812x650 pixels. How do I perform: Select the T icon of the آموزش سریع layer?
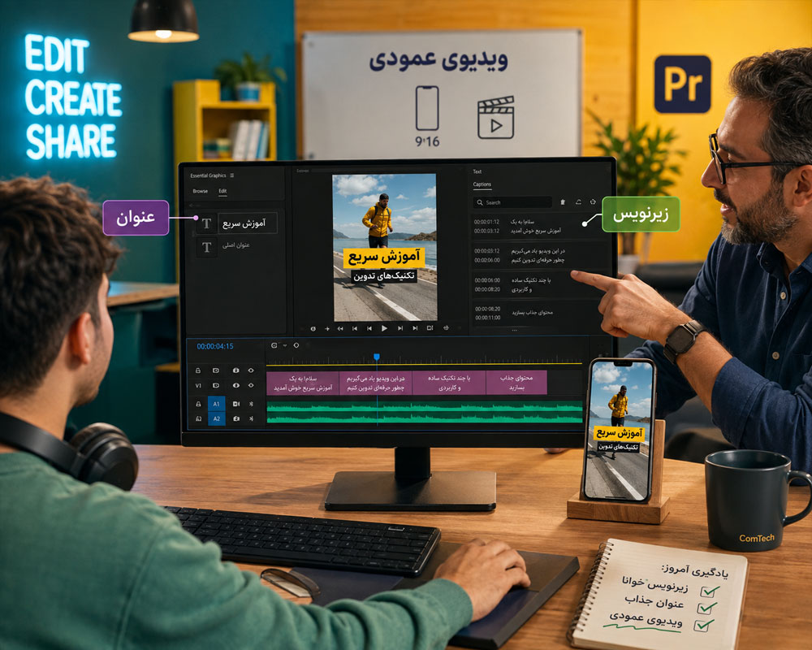click(x=206, y=223)
